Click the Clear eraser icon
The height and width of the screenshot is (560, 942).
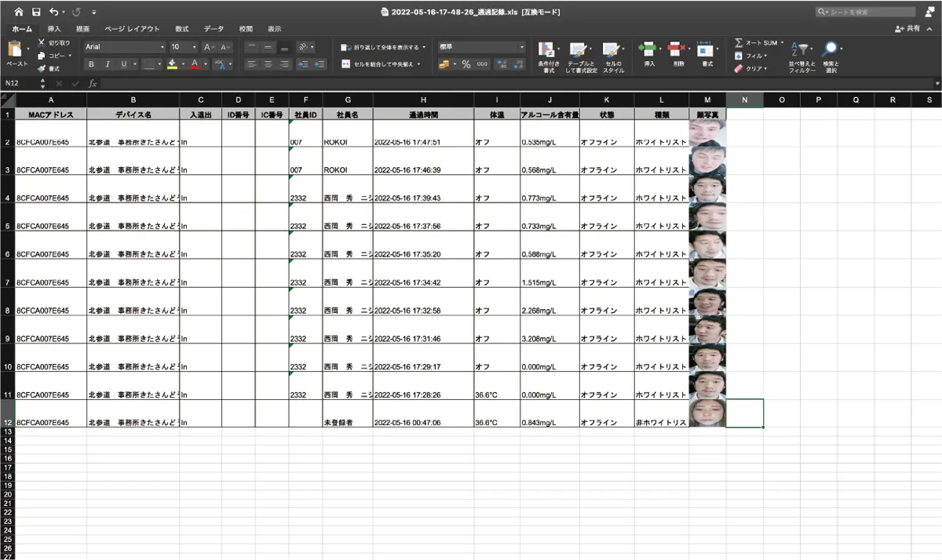(739, 68)
